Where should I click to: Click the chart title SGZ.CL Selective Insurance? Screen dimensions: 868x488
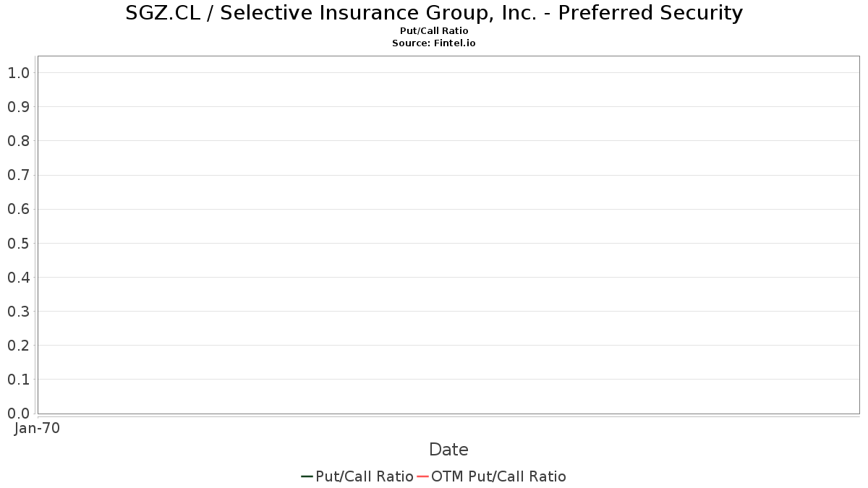coord(434,13)
